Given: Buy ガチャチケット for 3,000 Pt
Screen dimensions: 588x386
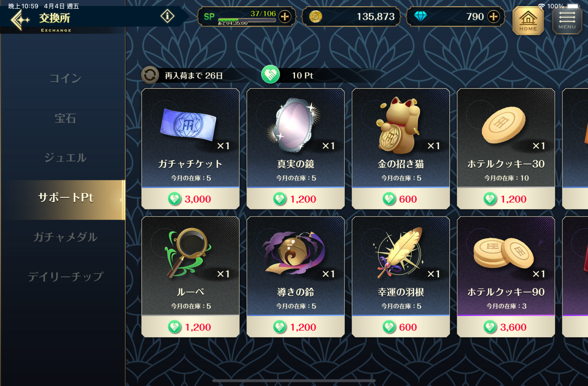Looking at the screenshot, I should 190,199.
